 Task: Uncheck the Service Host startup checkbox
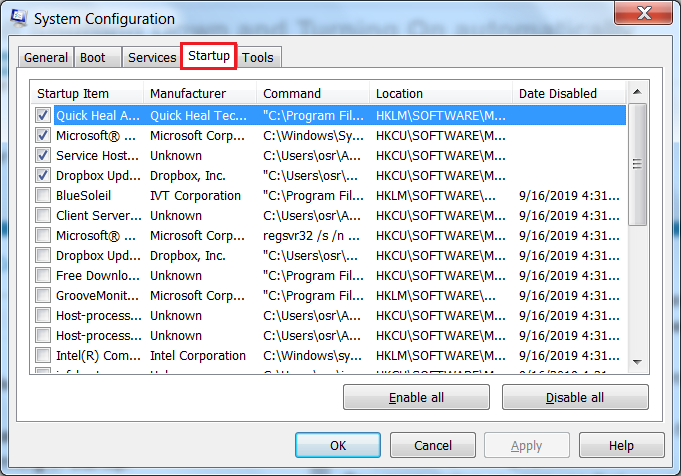pos(43,155)
